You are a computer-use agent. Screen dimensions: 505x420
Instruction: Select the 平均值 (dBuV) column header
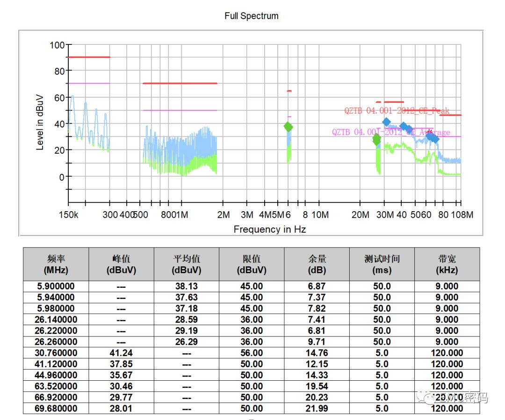tap(186, 264)
